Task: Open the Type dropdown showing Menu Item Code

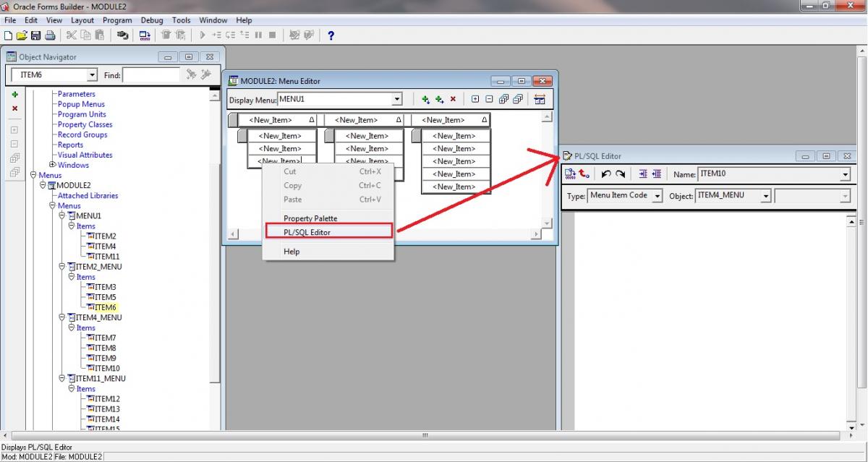Action: [657, 196]
